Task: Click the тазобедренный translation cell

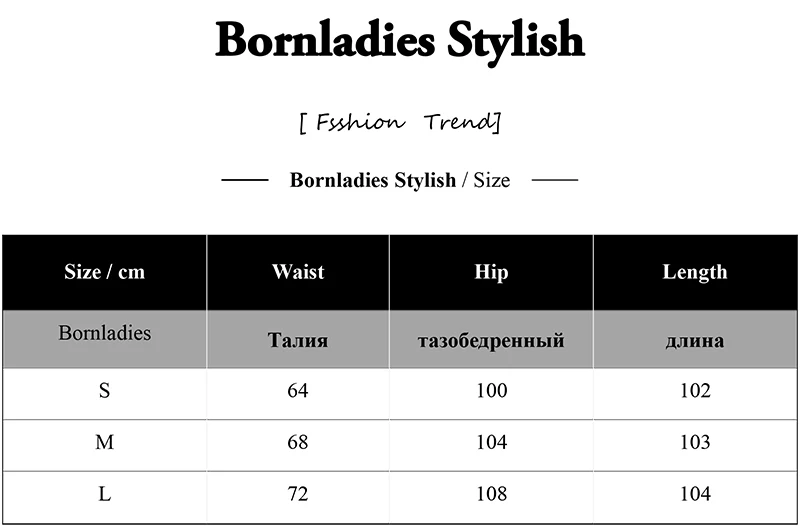Action: [491, 340]
